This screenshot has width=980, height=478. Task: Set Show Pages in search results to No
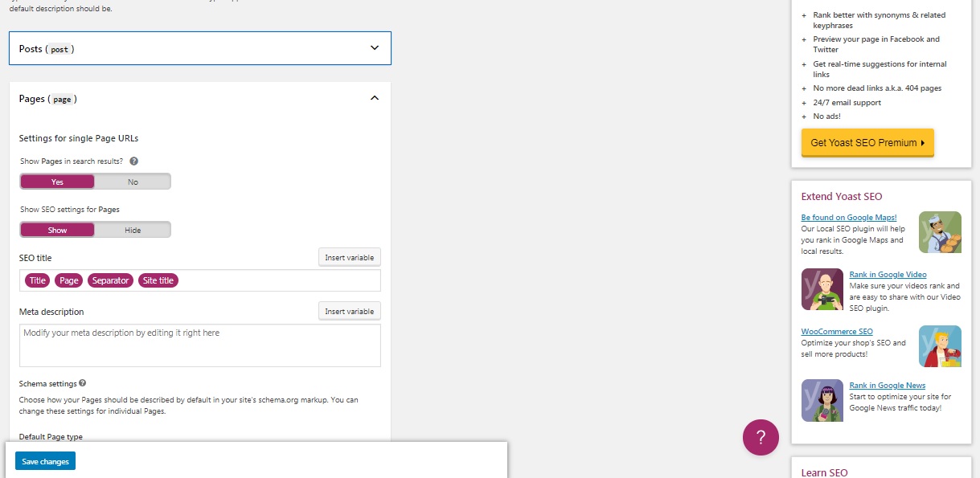pyautogui.click(x=133, y=182)
